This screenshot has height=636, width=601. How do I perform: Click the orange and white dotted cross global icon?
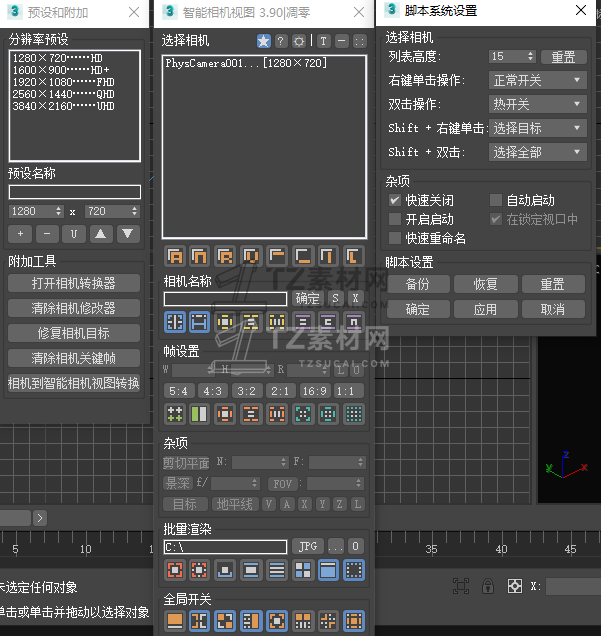pyautogui.click(x=328, y=621)
